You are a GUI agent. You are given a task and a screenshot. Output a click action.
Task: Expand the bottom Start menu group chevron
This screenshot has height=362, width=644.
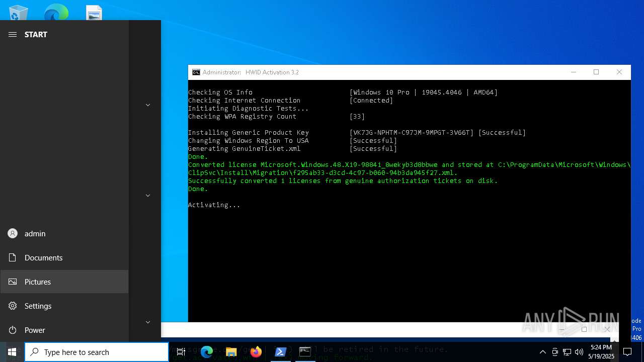[x=148, y=322]
